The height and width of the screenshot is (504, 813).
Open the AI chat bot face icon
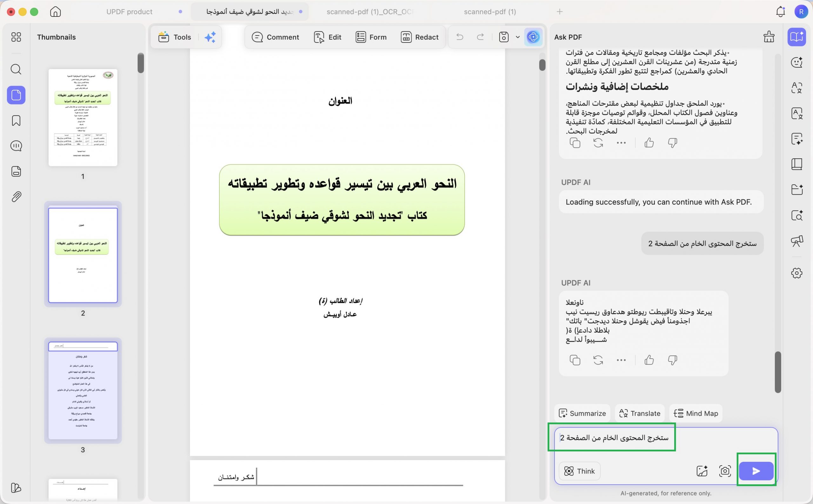[x=797, y=62]
